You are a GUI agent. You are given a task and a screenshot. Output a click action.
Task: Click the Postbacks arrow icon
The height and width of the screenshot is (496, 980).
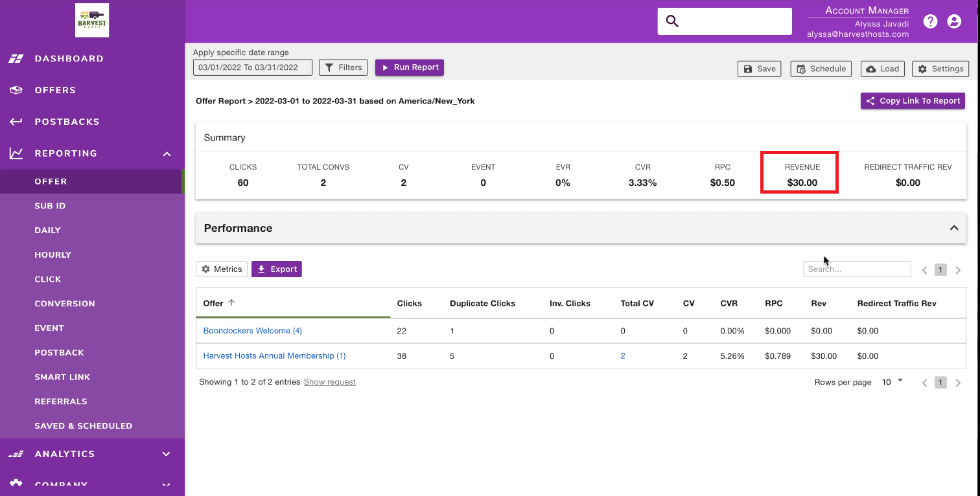[x=16, y=122]
